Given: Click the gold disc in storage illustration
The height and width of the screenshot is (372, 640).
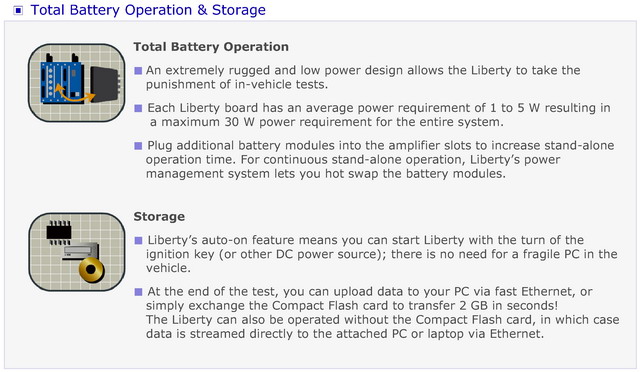Looking at the screenshot, I should (x=91, y=270).
